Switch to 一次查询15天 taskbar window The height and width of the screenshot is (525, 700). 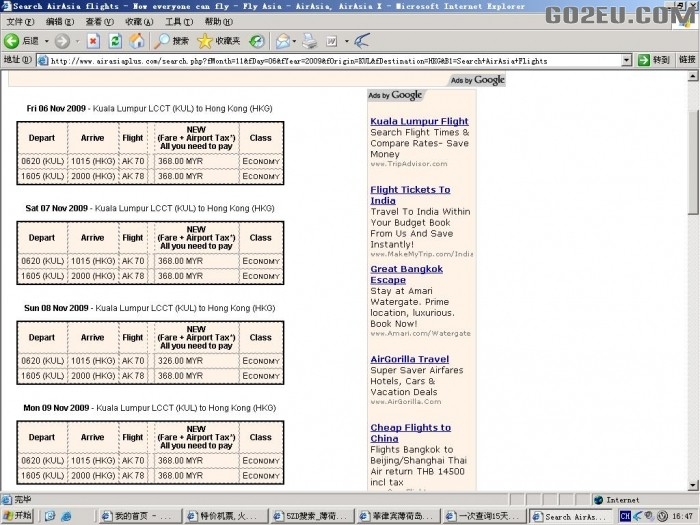click(484, 516)
